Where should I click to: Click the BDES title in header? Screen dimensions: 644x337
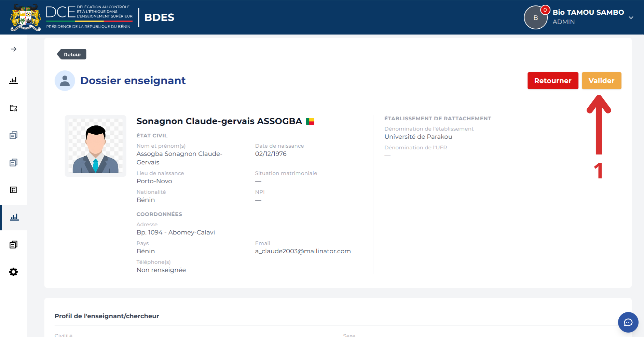pyautogui.click(x=159, y=17)
